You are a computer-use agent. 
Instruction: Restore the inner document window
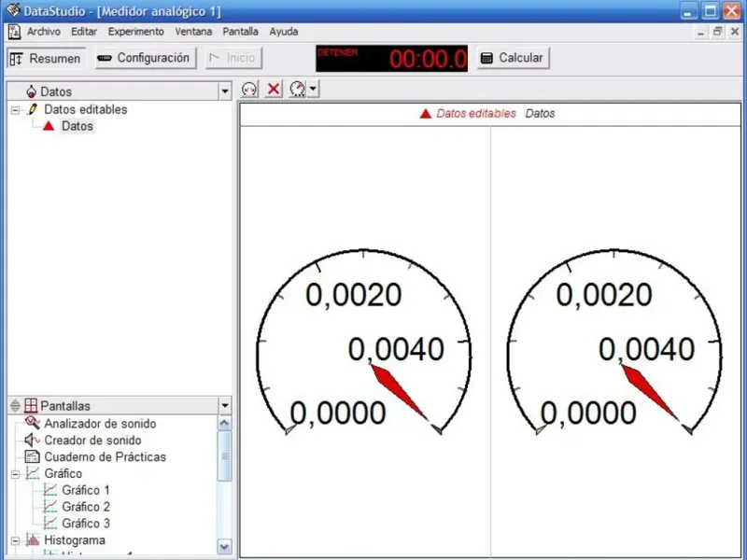coord(717,32)
